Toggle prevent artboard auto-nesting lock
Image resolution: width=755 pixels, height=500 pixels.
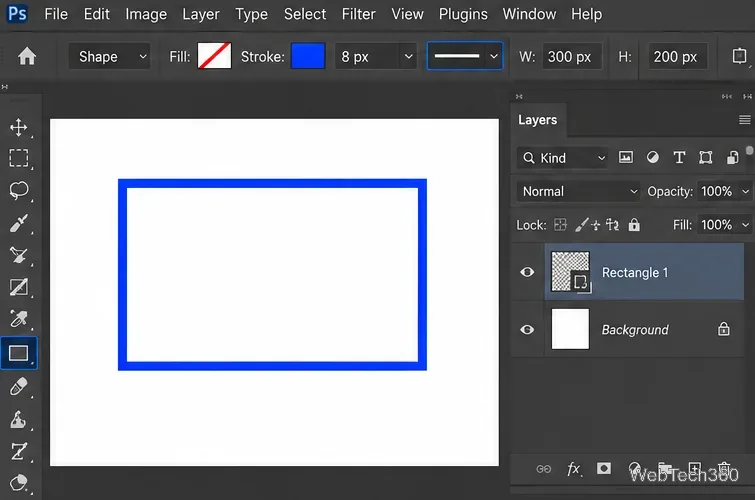pyautogui.click(x=612, y=225)
